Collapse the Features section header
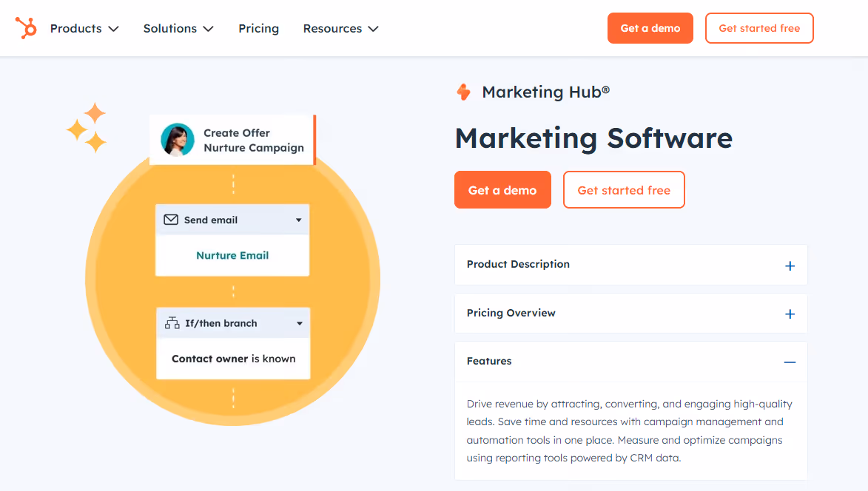The image size is (868, 491). (x=631, y=362)
